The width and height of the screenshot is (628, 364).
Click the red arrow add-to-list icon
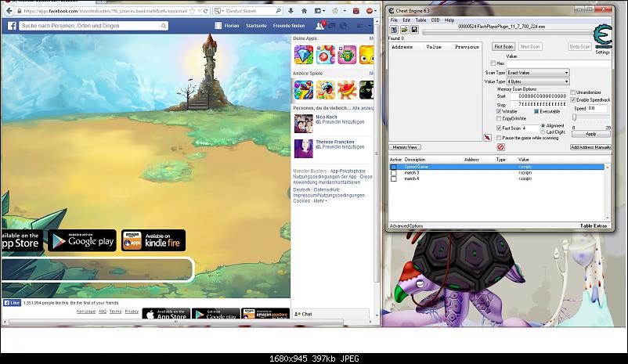pos(487,137)
